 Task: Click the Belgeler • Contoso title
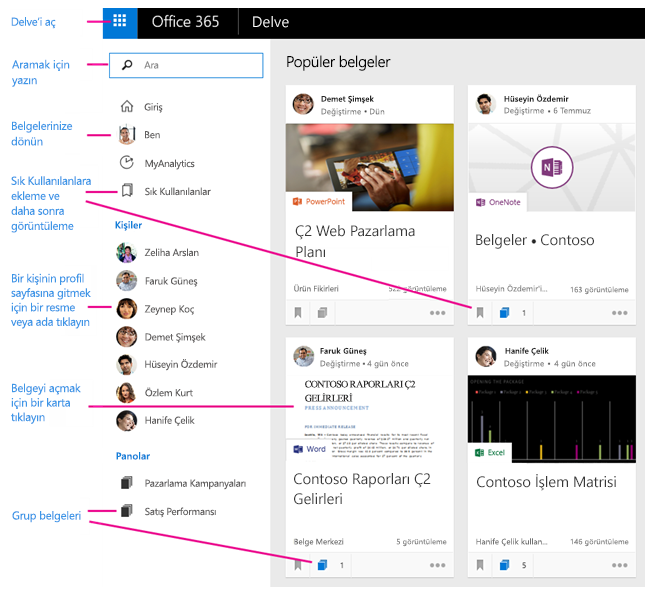tap(534, 241)
